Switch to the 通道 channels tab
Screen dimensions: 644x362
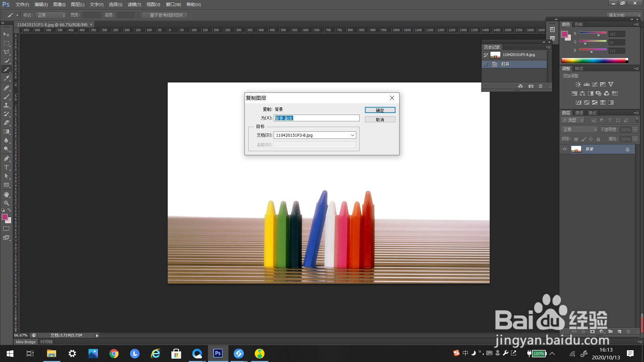[579, 113]
